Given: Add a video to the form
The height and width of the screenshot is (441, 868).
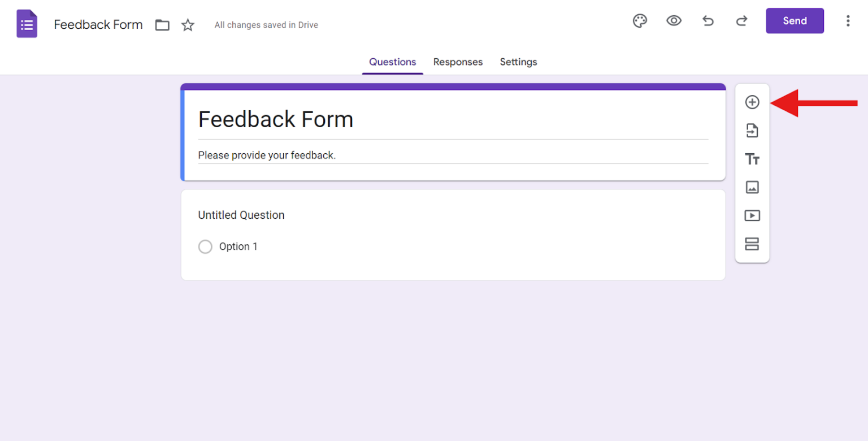Looking at the screenshot, I should point(752,215).
